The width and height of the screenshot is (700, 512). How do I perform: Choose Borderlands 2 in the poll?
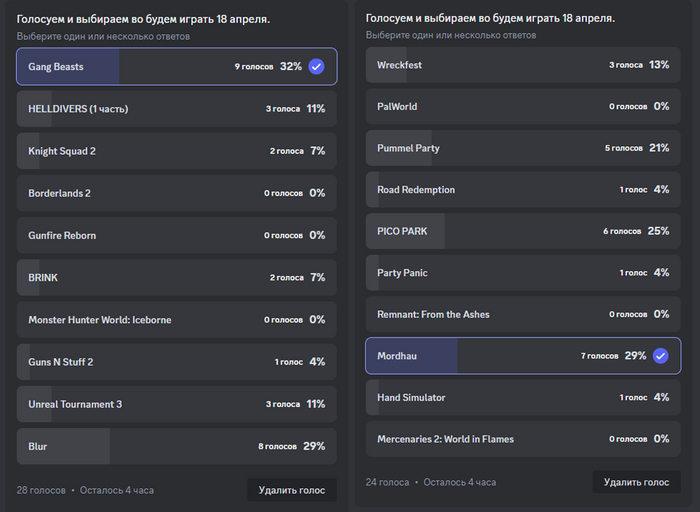[x=177, y=193]
